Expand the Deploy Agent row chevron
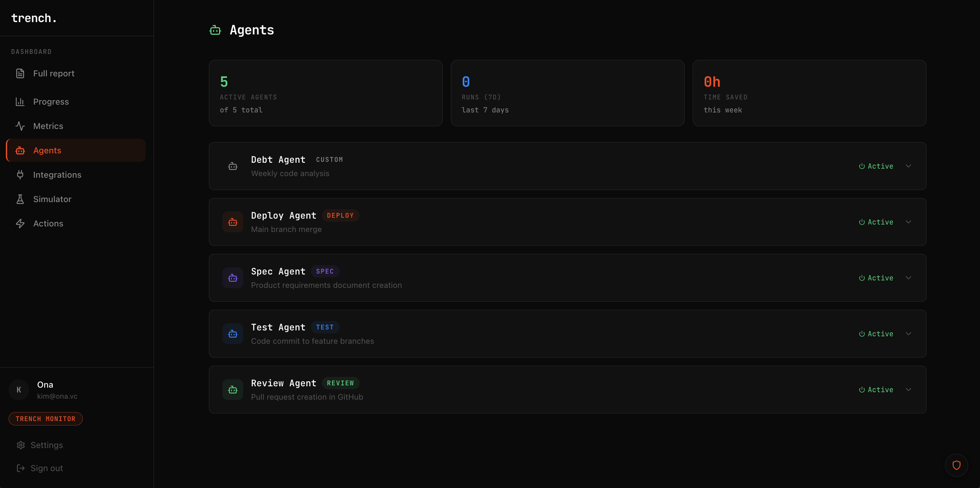 click(x=908, y=222)
